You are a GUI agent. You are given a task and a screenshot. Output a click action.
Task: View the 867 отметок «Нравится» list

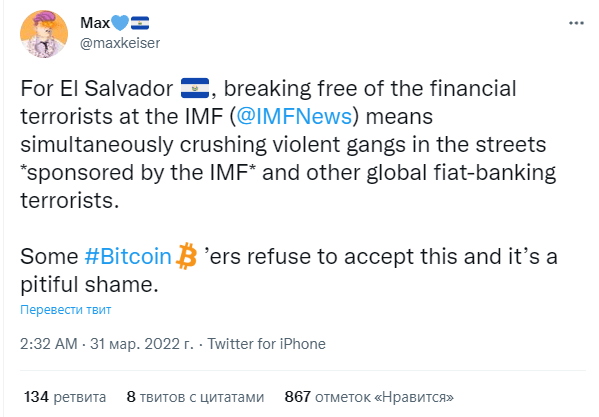point(369,397)
